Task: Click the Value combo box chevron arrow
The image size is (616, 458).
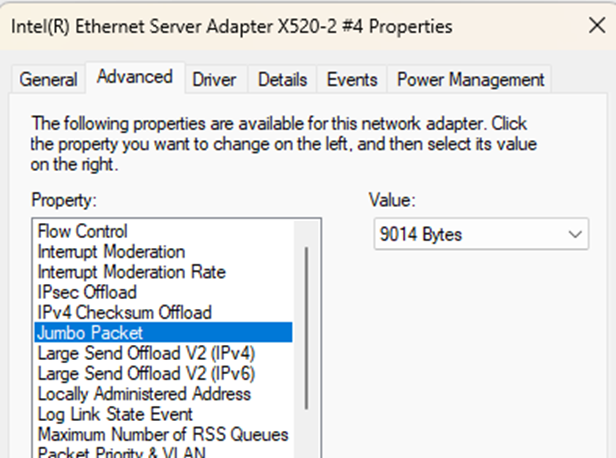Action: pos(574,235)
